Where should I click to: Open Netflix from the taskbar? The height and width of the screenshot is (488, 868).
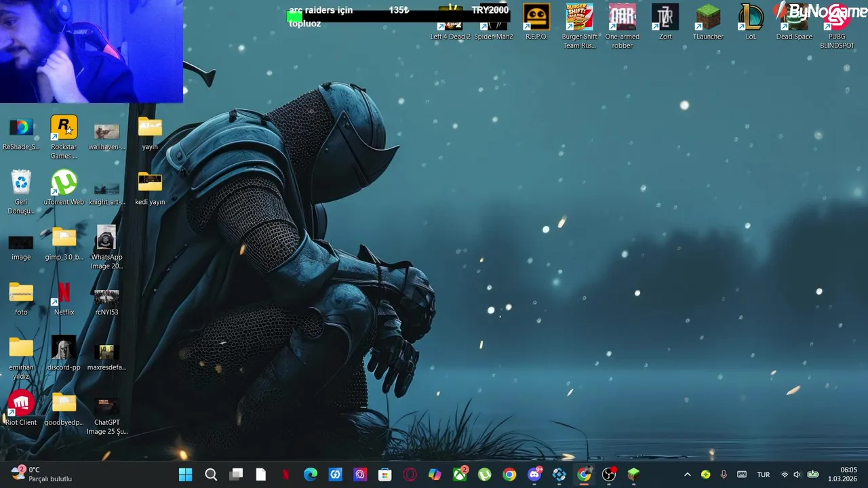click(285, 474)
